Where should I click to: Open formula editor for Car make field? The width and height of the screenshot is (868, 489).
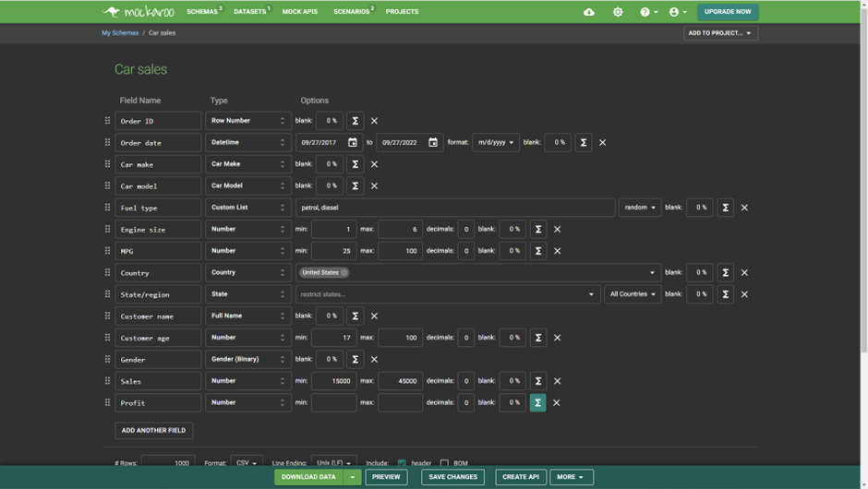pyautogui.click(x=356, y=163)
